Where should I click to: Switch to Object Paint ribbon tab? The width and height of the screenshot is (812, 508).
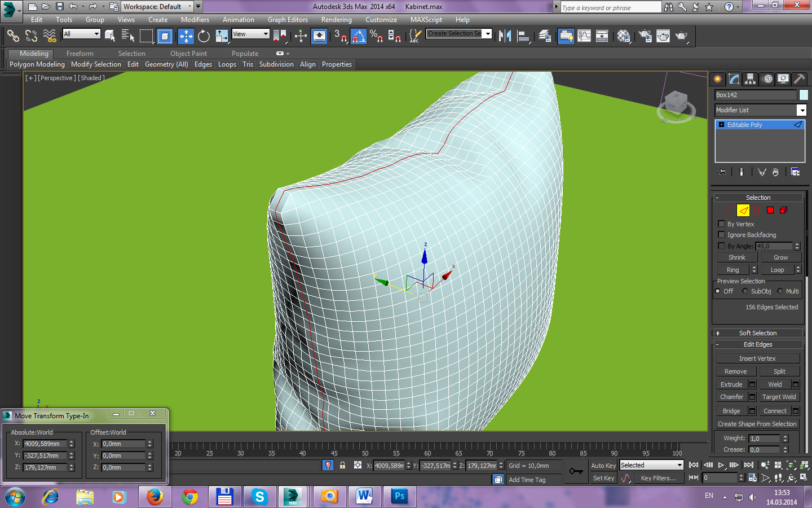188,54
